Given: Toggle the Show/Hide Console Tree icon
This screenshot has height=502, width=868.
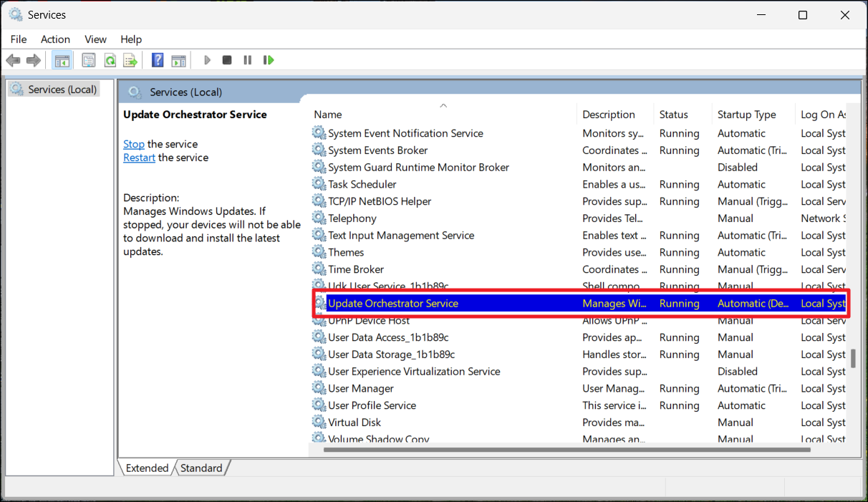Looking at the screenshot, I should (62, 60).
